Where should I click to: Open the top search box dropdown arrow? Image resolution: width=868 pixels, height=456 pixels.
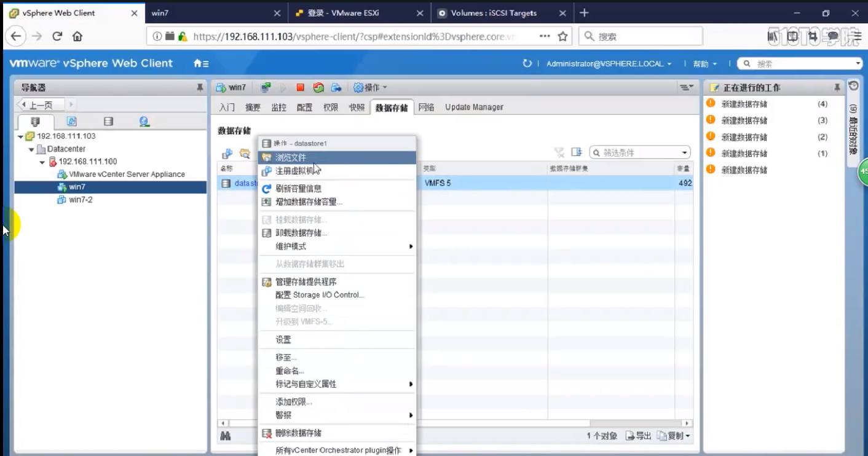pyautogui.click(x=858, y=63)
